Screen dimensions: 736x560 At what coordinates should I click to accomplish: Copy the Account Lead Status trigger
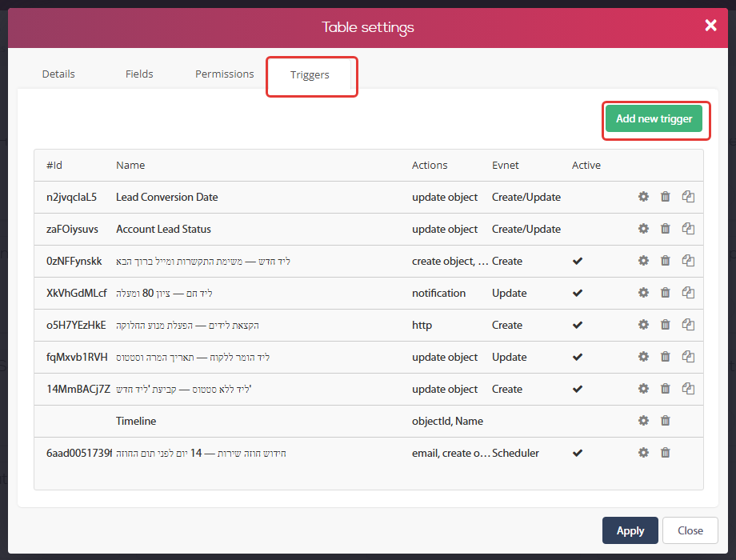pos(688,229)
